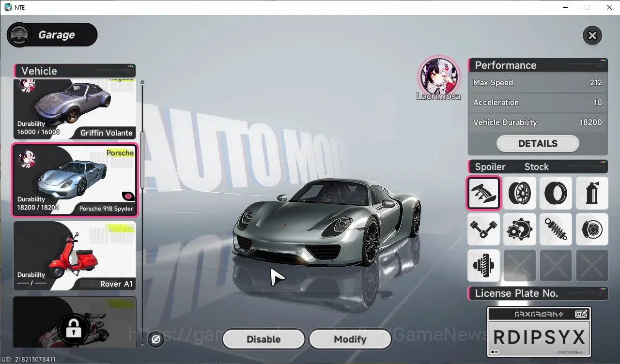Click the Max Speed value 212

coord(596,83)
